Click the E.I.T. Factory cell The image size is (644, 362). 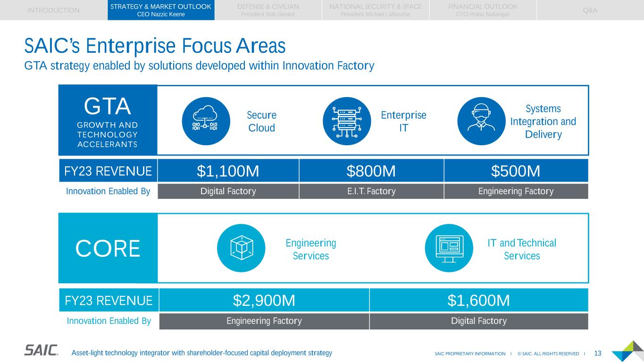(x=371, y=191)
